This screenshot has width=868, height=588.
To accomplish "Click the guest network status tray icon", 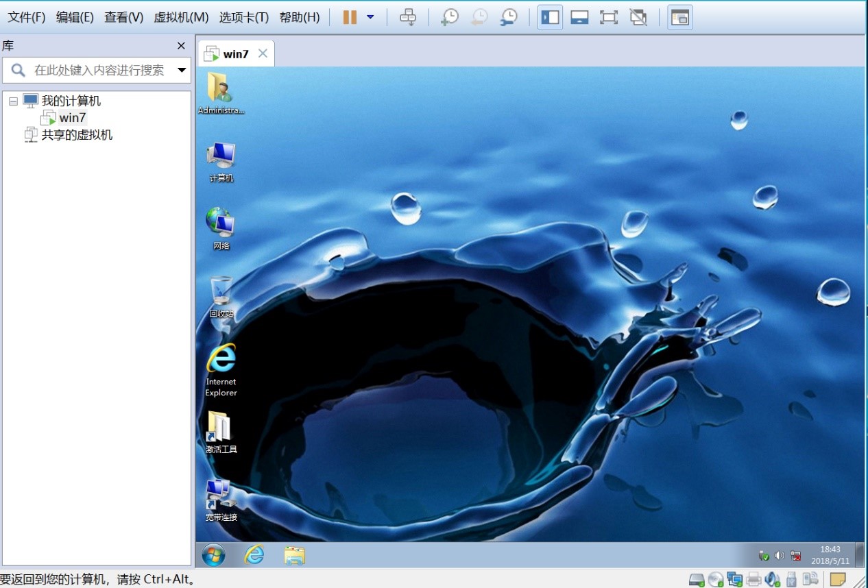I will click(796, 555).
